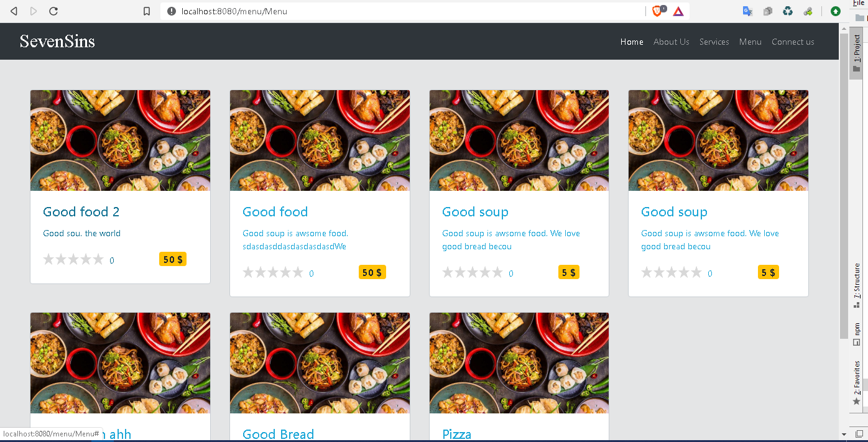Click the gray copy-pages extension icon
This screenshot has height=442, width=868.
pos(768,11)
